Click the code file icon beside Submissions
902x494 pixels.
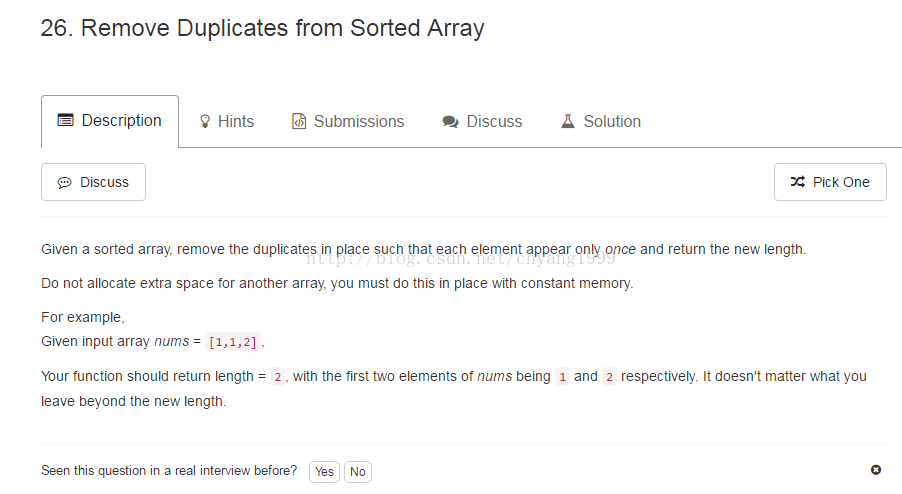299,122
